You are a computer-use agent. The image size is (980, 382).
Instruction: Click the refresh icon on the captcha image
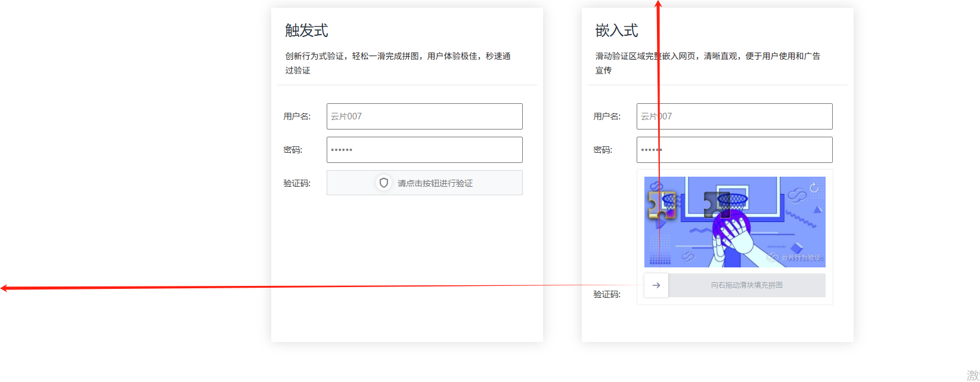coord(814,188)
